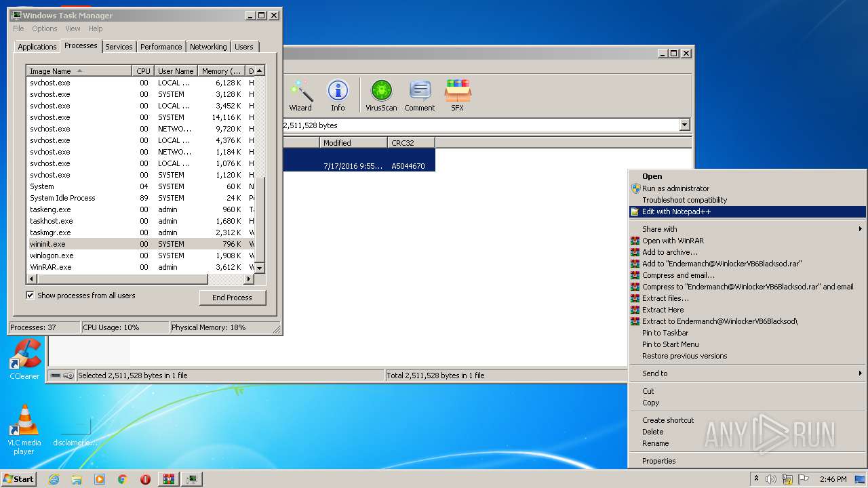Switch to Services tab
This screenshot has width=868, height=488.
tap(119, 47)
